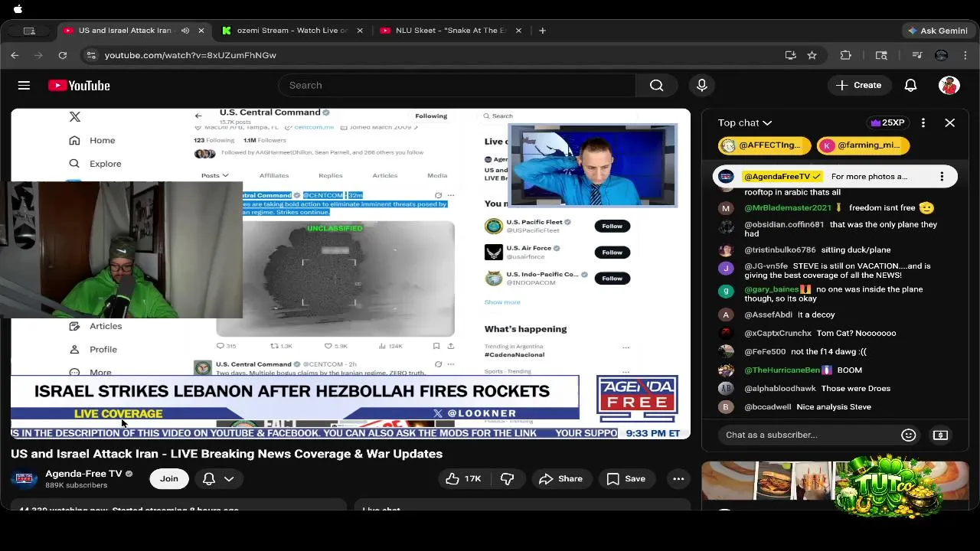Click the address bar URL
The height and width of the screenshot is (551, 980).
190,55
